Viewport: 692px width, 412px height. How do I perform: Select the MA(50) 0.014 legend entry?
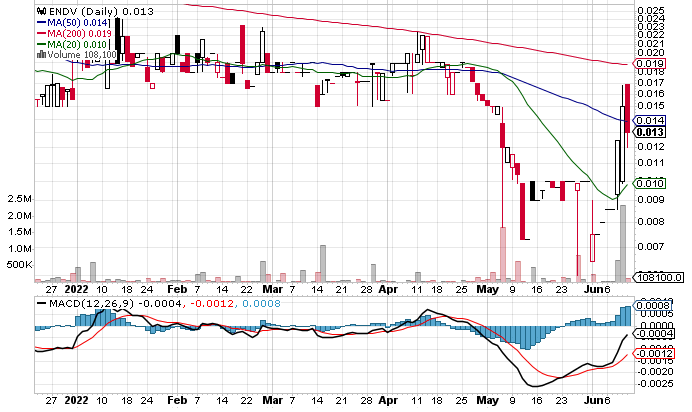(78, 22)
